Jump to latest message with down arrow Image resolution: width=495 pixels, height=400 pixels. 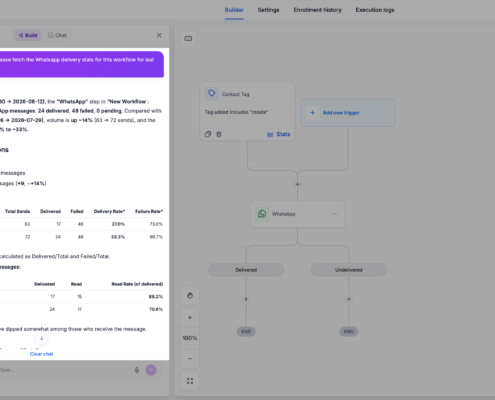tap(41, 338)
